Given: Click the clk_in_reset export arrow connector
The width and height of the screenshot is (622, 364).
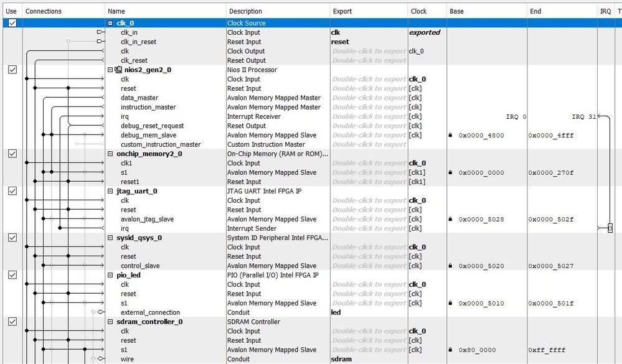Looking at the screenshot, I should point(101,41).
